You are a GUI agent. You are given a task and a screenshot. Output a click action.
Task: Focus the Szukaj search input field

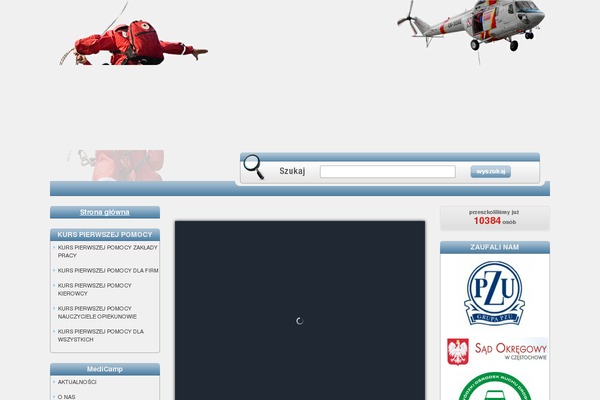coord(388,171)
